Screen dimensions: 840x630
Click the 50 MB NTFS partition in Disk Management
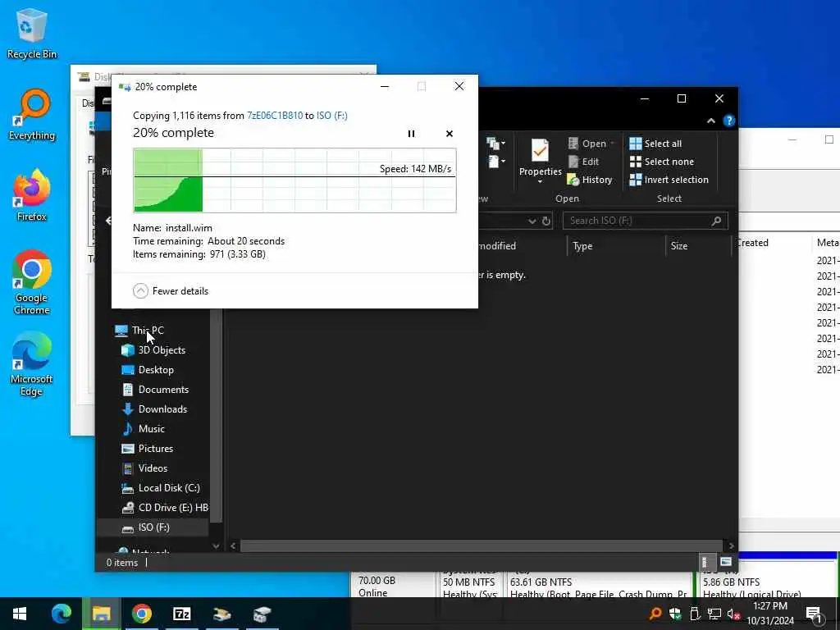point(469,585)
